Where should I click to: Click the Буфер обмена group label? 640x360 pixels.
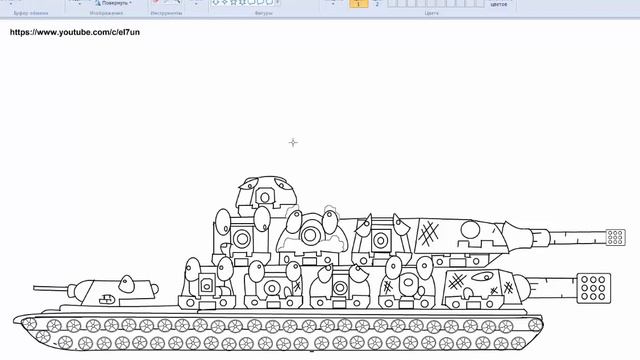31,13
